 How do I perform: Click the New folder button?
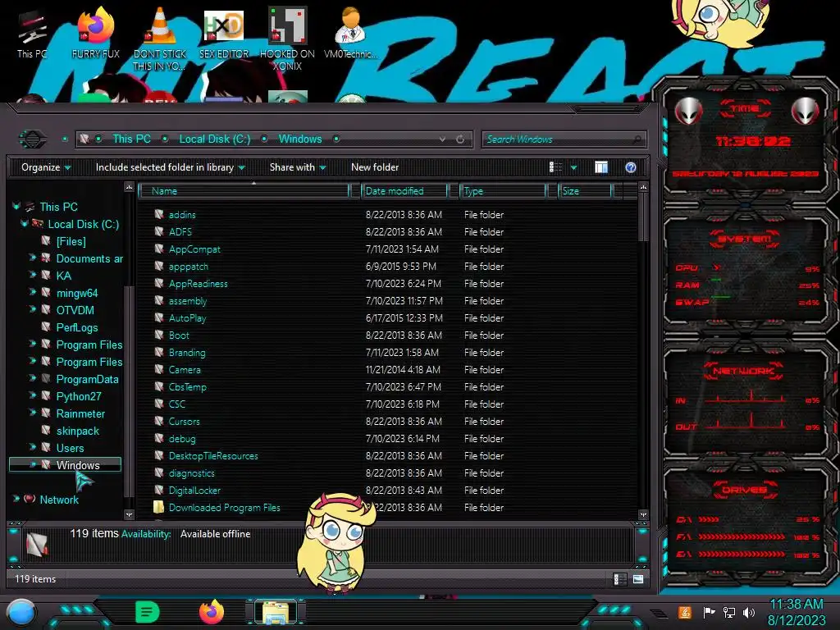pos(375,167)
